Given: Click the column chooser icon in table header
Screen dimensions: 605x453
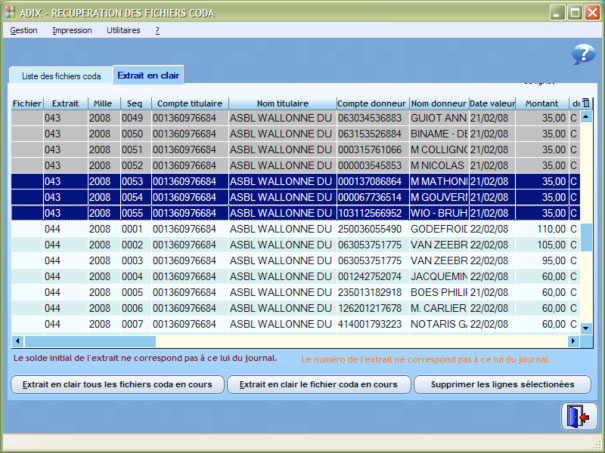Looking at the screenshot, I should point(587,103).
